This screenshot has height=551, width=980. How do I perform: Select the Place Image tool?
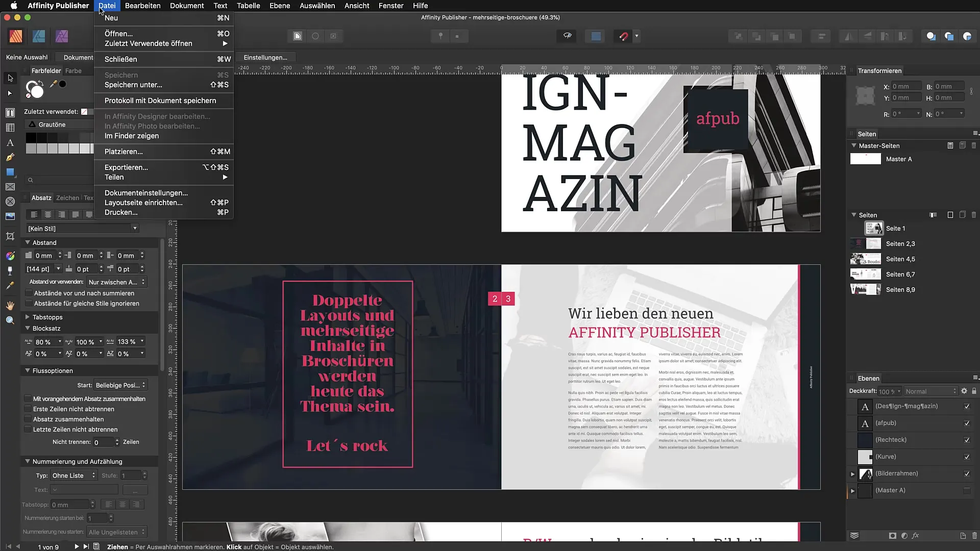click(x=10, y=216)
